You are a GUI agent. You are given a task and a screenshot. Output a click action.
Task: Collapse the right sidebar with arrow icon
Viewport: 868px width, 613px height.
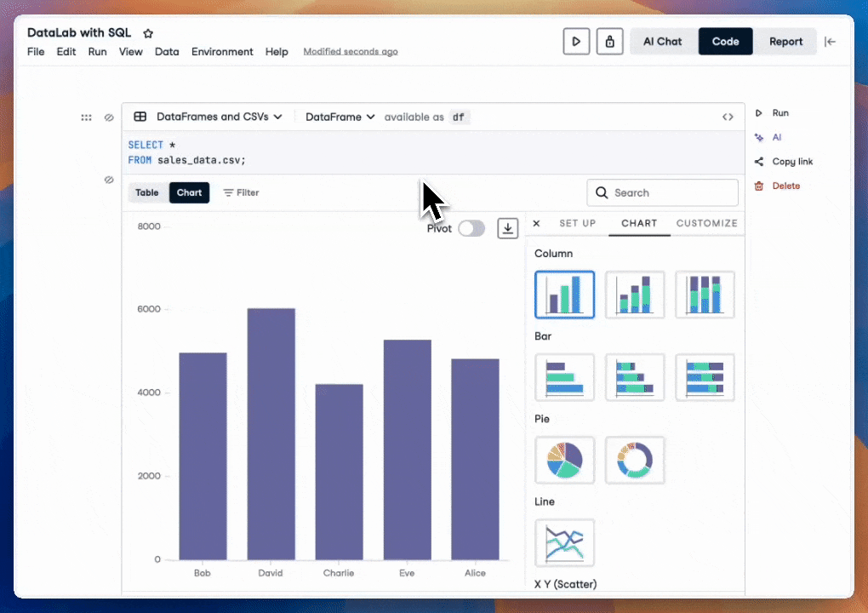pos(830,42)
